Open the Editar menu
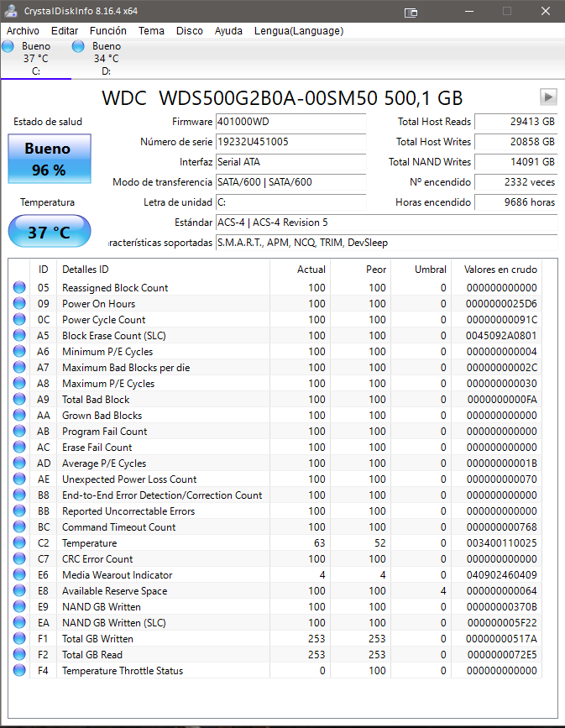This screenshot has height=728, width=565. [x=65, y=30]
